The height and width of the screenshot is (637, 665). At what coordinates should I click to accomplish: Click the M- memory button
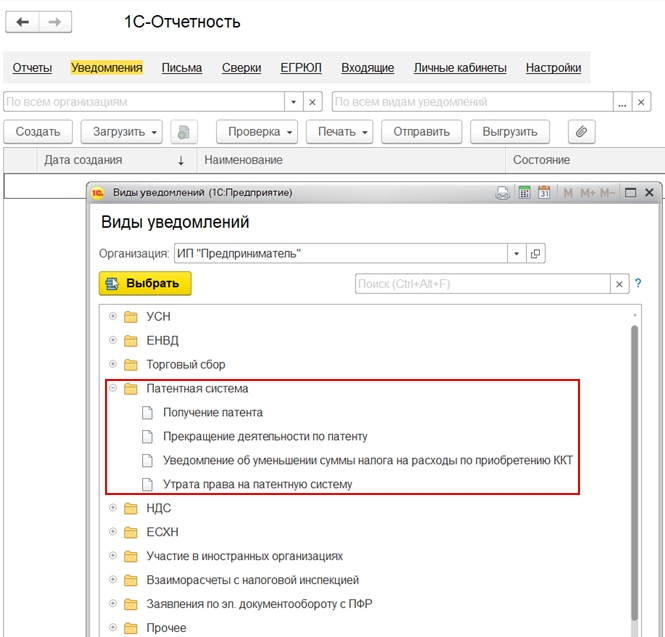coord(607,193)
